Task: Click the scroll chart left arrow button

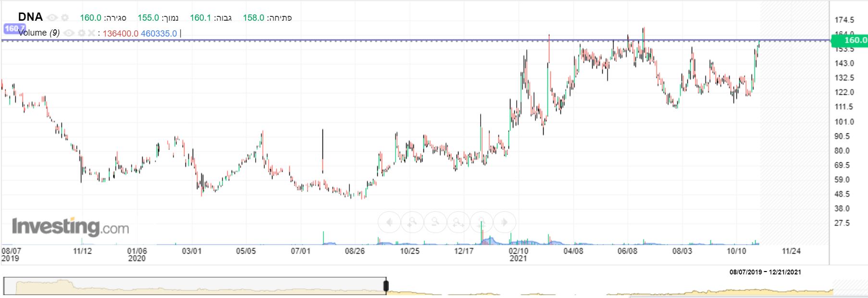Action: coord(389,222)
